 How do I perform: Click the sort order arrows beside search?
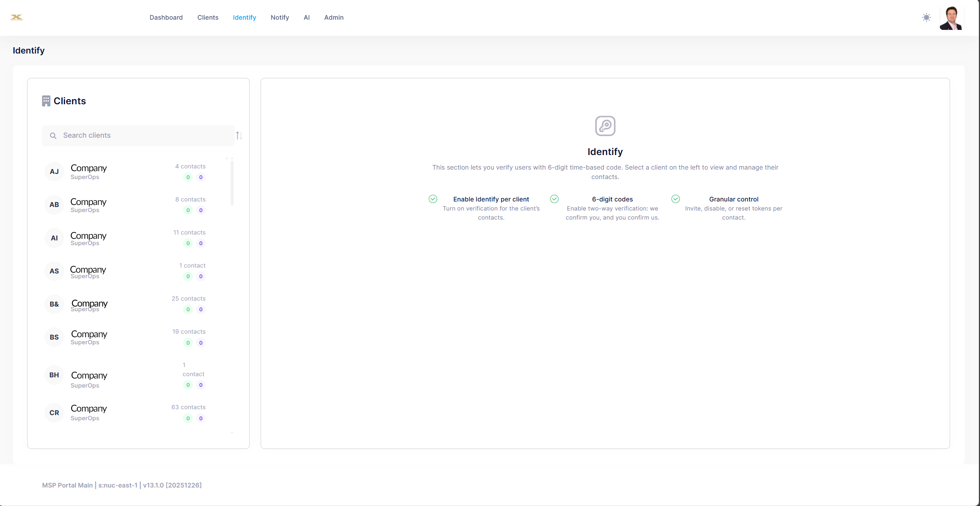coord(239,136)
